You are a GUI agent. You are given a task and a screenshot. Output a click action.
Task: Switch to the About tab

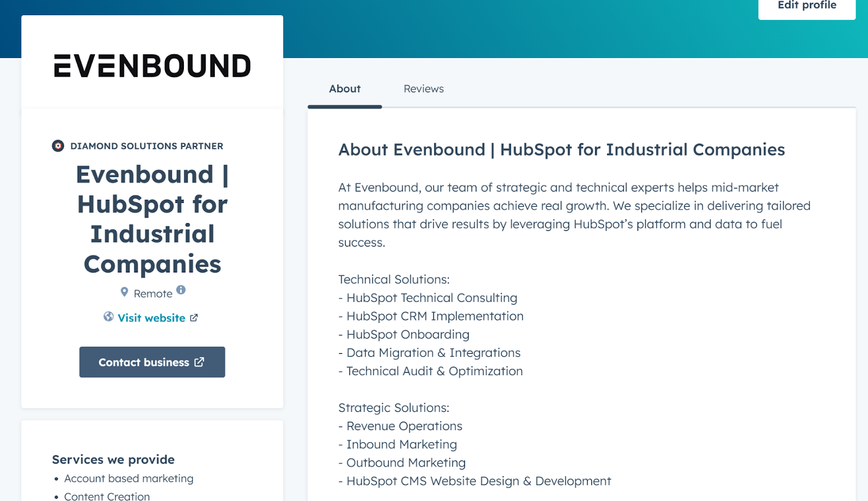345,89
